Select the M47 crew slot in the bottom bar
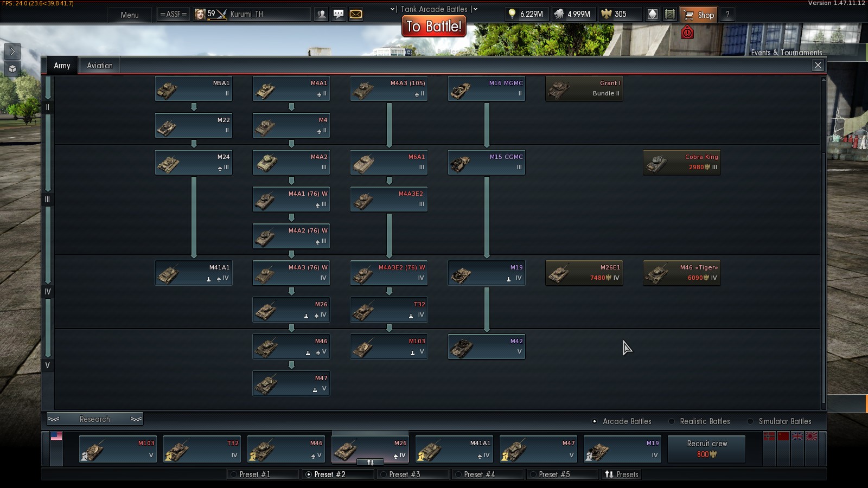 tap(538, 450)
